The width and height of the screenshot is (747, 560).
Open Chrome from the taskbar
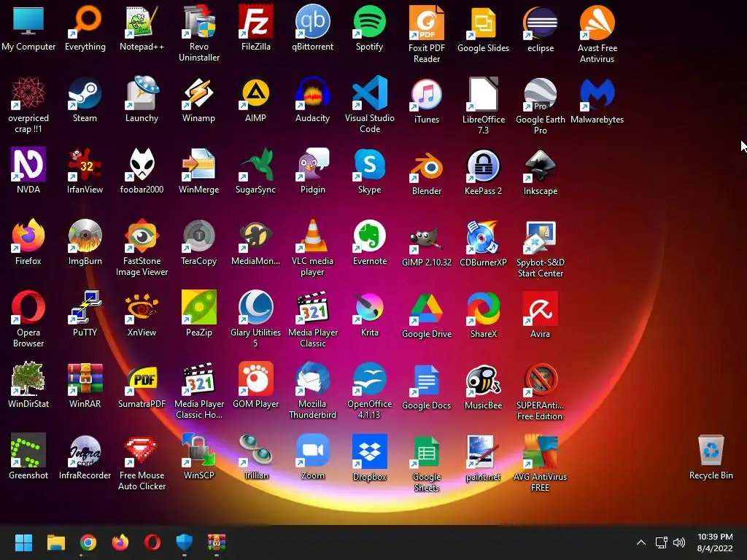88,542
